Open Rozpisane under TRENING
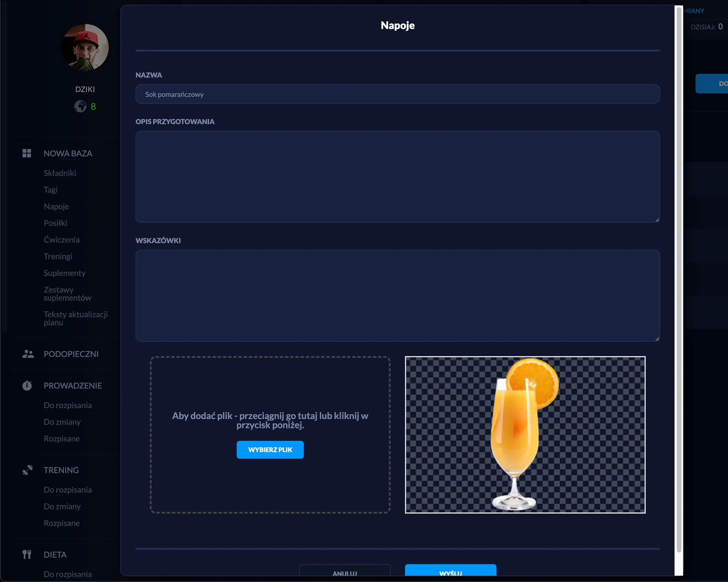This screenshot has width=728, height=582. [62, 523]
